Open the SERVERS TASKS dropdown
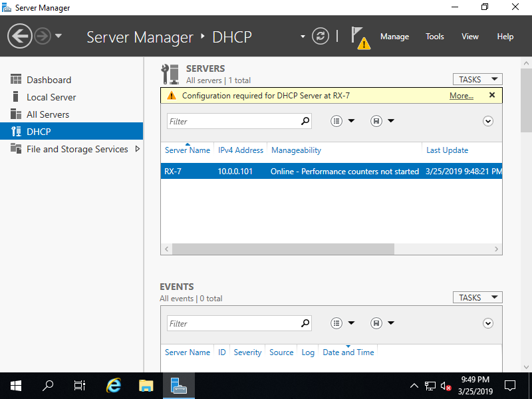The width and height of the screenshot is (532, 399). (477, 79)
